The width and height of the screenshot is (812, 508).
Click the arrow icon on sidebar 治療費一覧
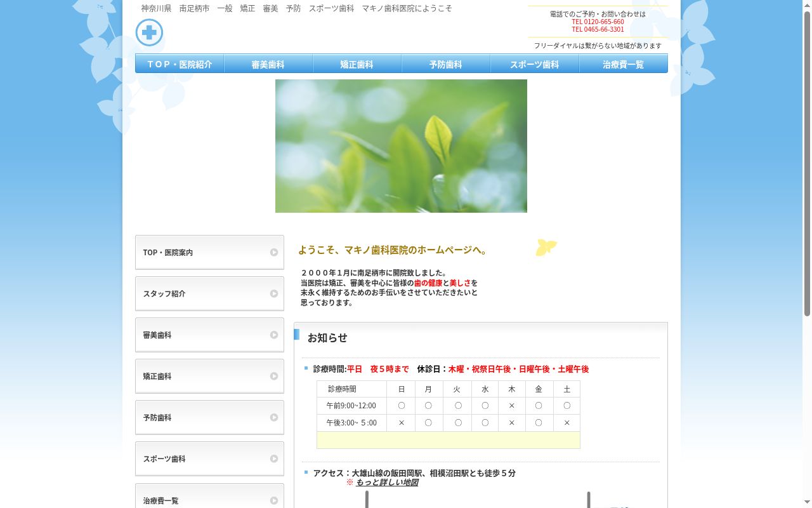click(274, 500)
